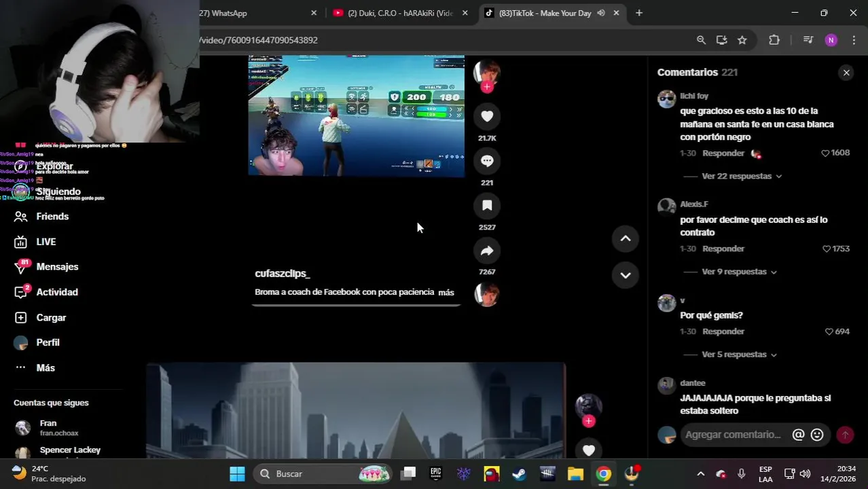This screenshot has width=868, height=489.
Task: Open the emoji picker in comment box
Action: pos(817,435)
